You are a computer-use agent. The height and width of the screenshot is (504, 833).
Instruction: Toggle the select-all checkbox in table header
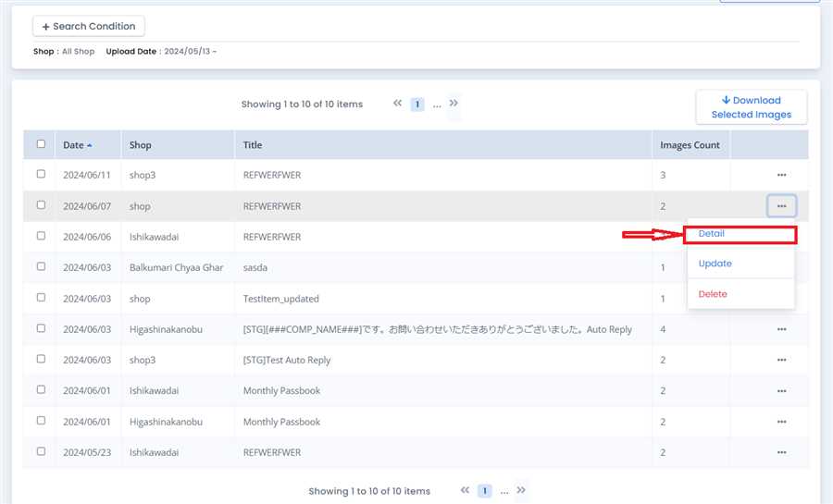[x=41, y=144]
